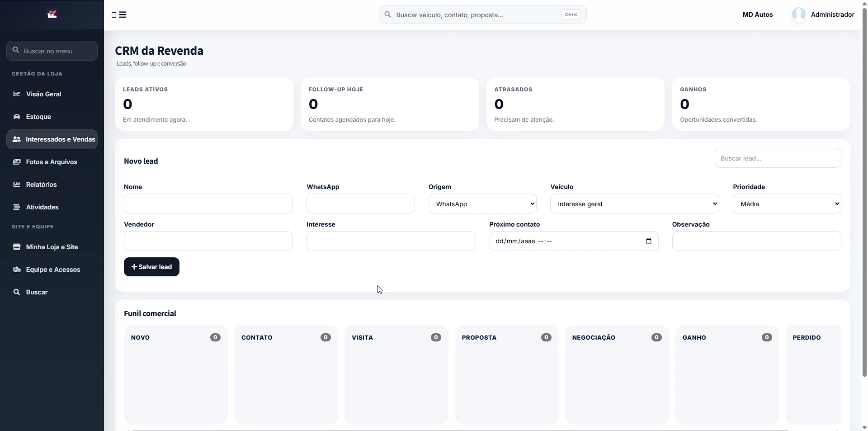Image resolution: width=868 pixels, height=431 pixels.
Task: Click the VISITA funnel column header
Action: 362,337
